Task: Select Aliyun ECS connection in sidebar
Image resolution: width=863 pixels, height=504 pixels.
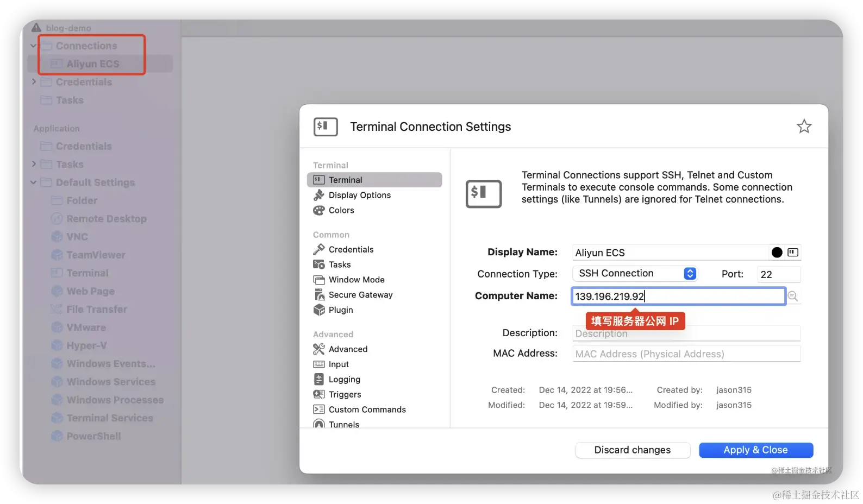Action: coord(100,64)
